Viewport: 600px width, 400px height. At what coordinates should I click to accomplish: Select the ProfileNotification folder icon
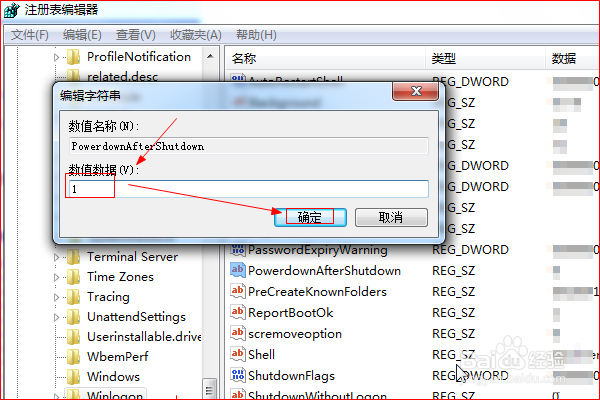click(x=73, y=57)
